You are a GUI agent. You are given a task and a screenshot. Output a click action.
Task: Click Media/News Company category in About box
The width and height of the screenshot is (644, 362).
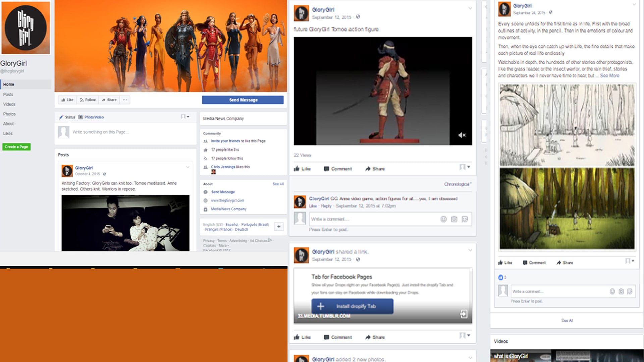(229, 209)
